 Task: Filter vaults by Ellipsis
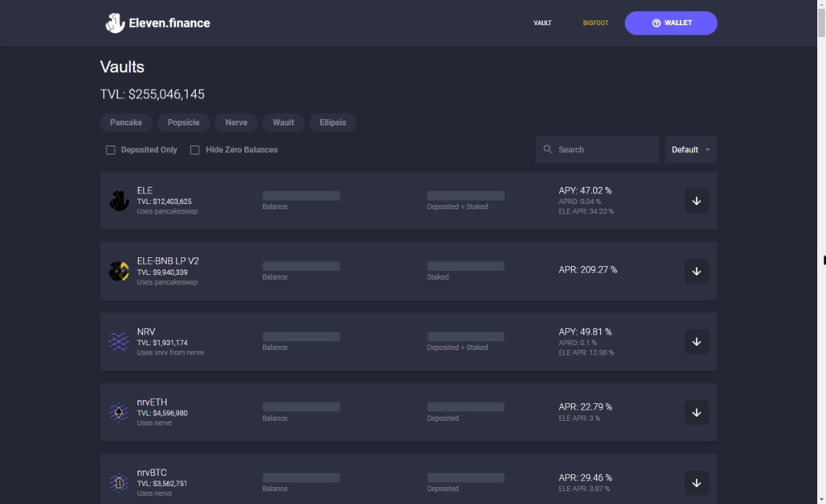(x=332, y=123)
